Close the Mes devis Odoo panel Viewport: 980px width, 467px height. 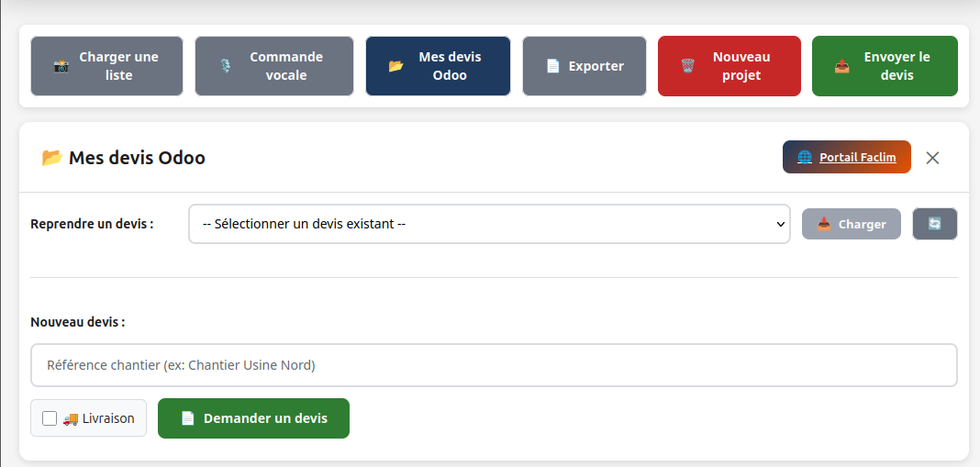[932, 158]
